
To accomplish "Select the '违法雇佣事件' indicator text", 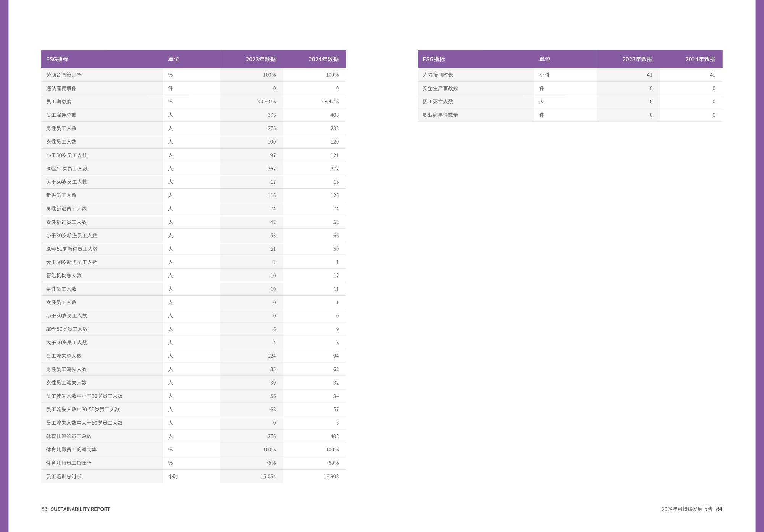I will tap(61, 88).
